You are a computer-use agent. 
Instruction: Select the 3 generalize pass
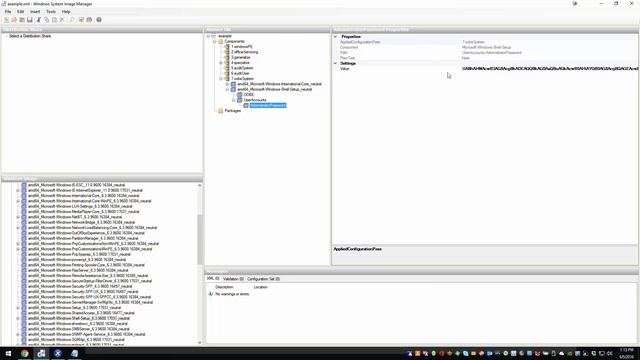point(240,58)
